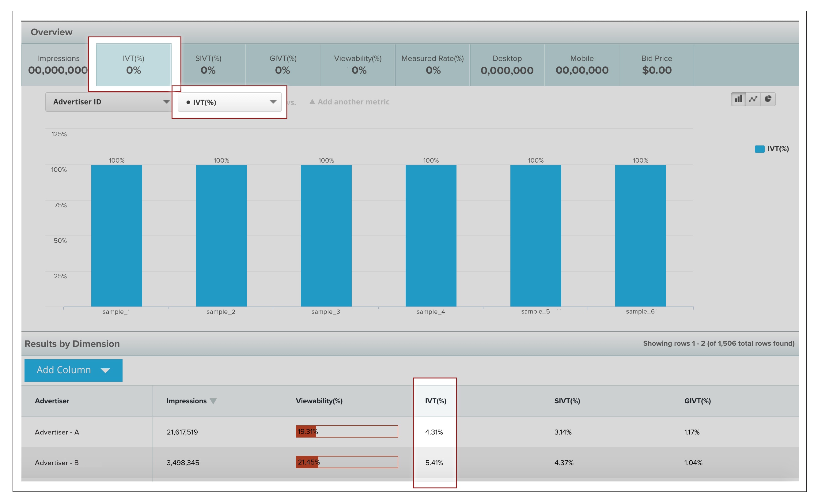This screenshot has height=504, width=818.
Task: Select the Viewability(%) overview tile
Action: coord(358,65)
